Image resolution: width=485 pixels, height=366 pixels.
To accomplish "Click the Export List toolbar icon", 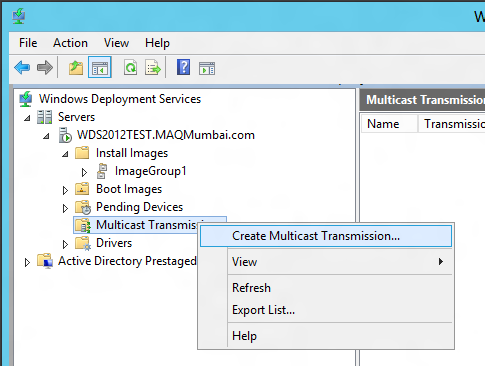I will tap(153, 68).
